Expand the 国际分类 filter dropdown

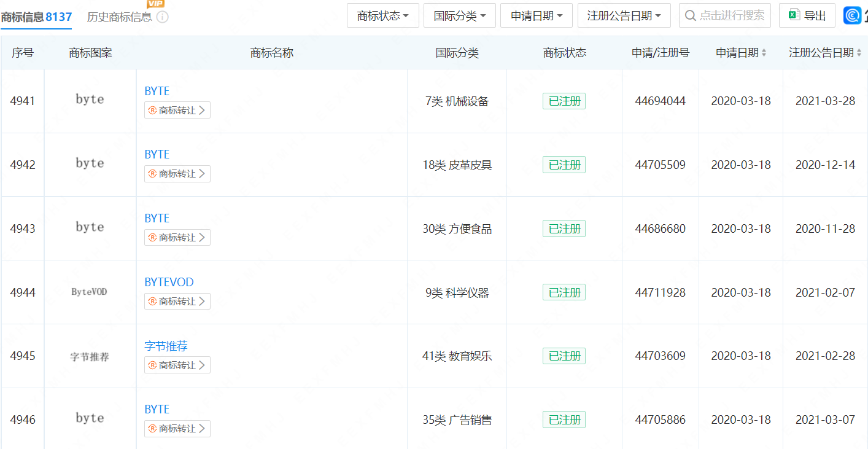459,16
